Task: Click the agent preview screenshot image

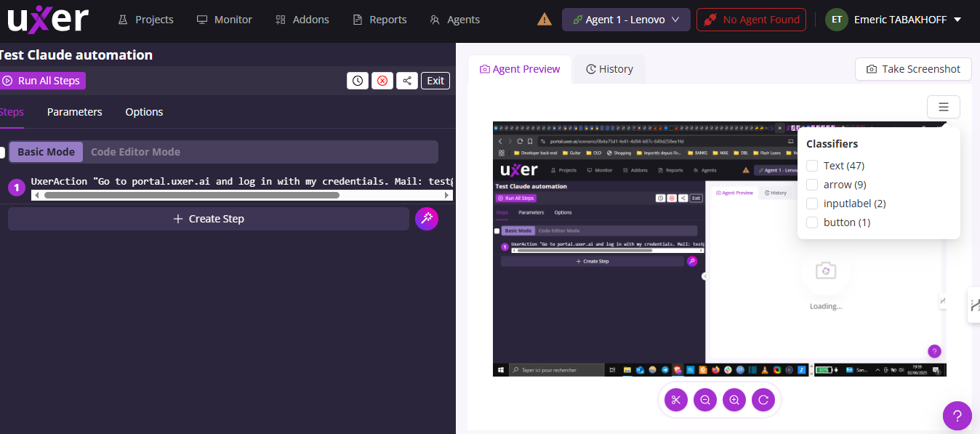Action: [x=720, y=249]
